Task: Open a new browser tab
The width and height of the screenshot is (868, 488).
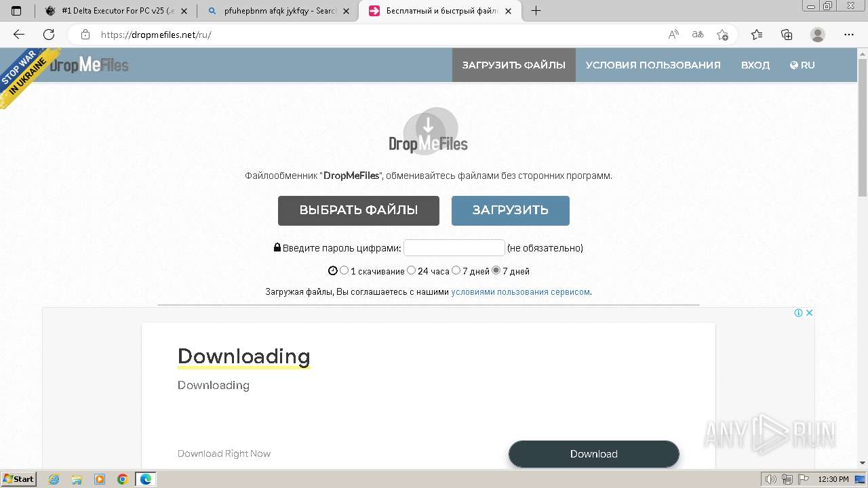Action: click(x=536, y=11)
